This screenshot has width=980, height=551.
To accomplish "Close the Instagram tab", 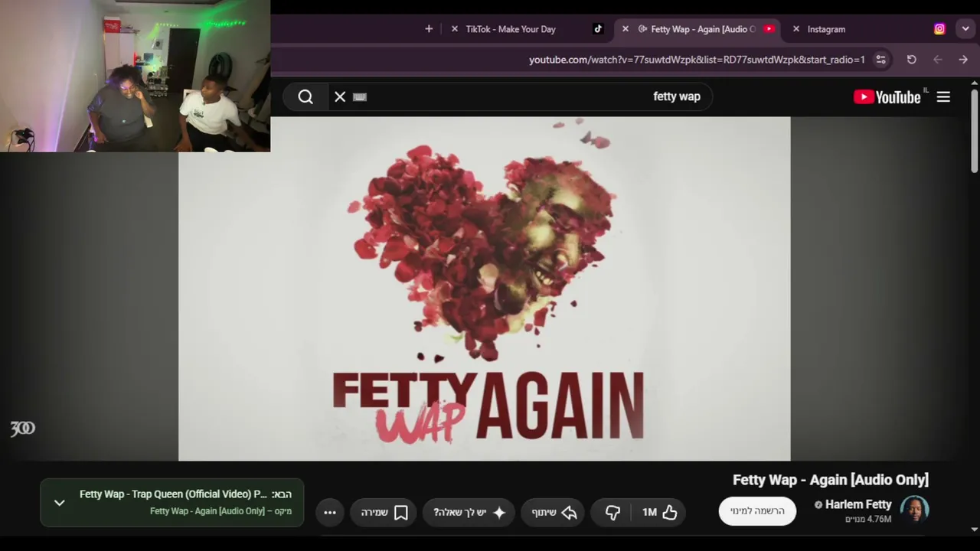I will tap(795, 29).
